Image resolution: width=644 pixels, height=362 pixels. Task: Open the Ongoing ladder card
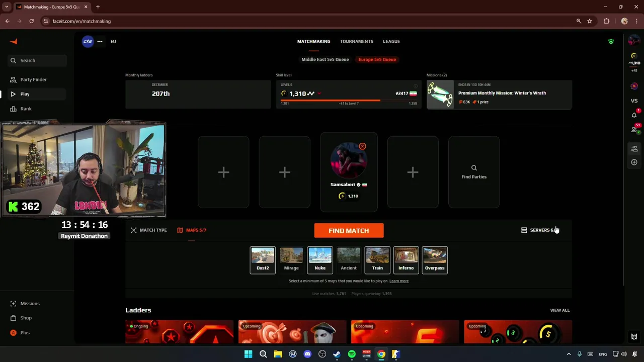click(180, 332)
